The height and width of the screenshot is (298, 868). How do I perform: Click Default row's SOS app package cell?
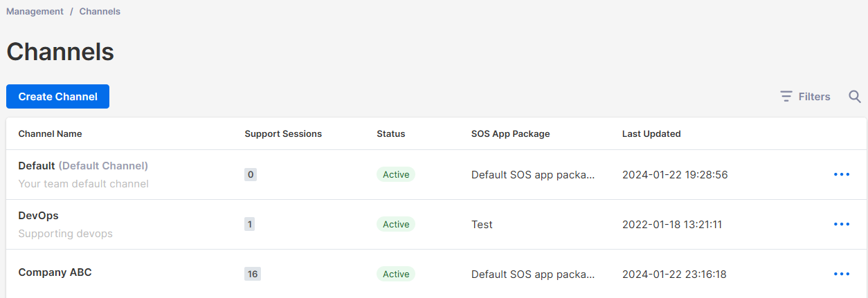533,175
